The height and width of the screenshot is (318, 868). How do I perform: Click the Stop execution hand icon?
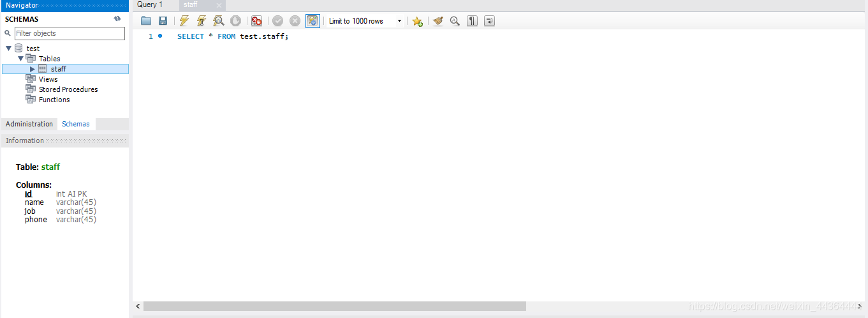pos(235,21)
